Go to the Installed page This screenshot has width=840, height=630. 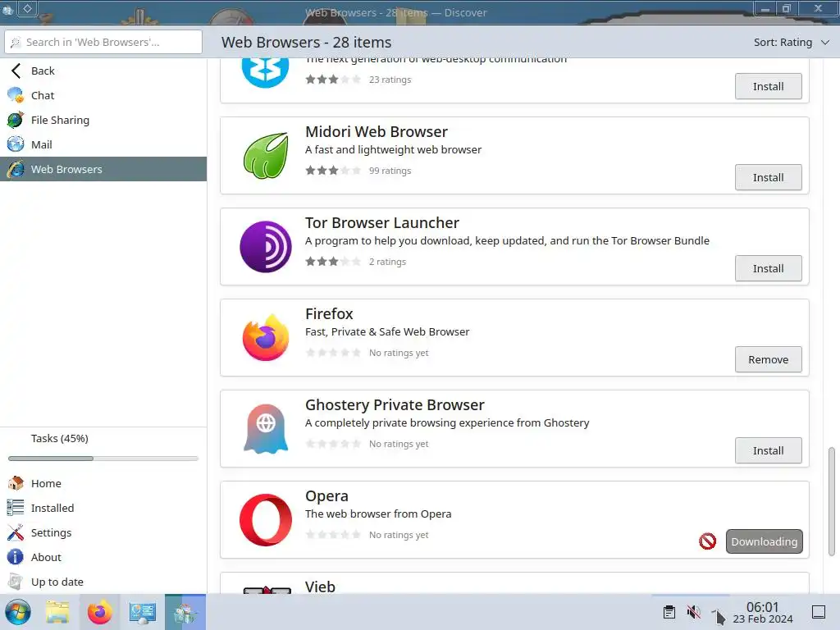point(103,508)
